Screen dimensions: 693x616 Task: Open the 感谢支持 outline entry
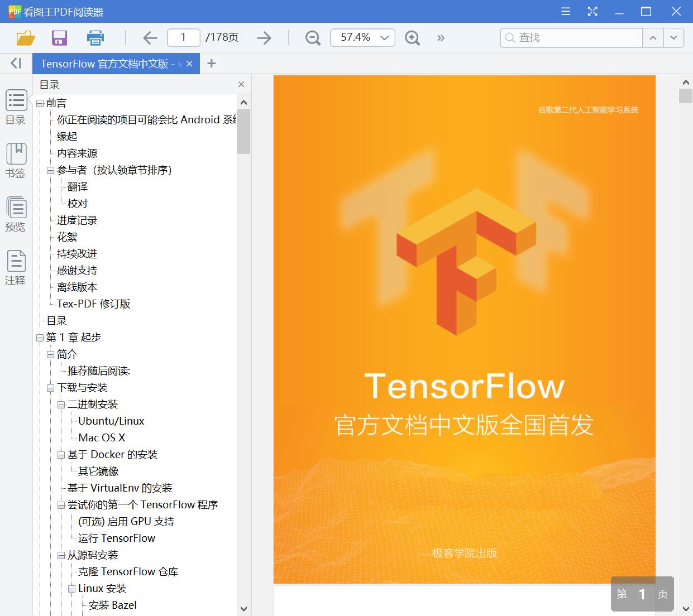click(77, 270)
